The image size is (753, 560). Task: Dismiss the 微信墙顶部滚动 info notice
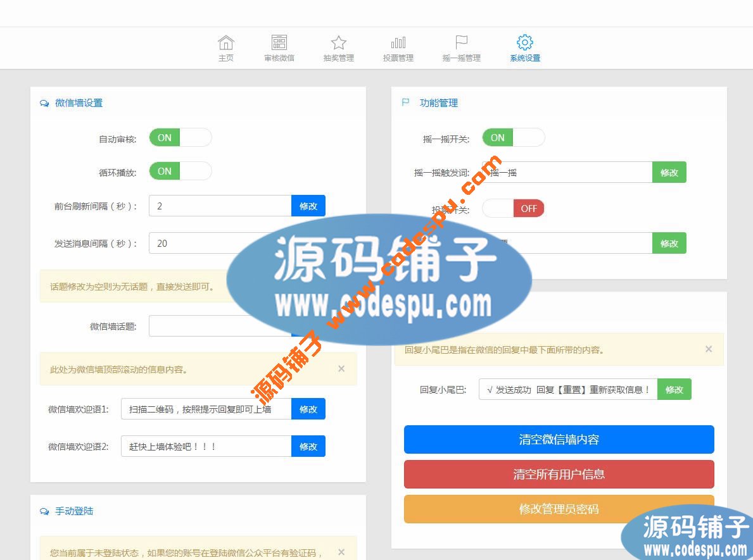(341, 368)
